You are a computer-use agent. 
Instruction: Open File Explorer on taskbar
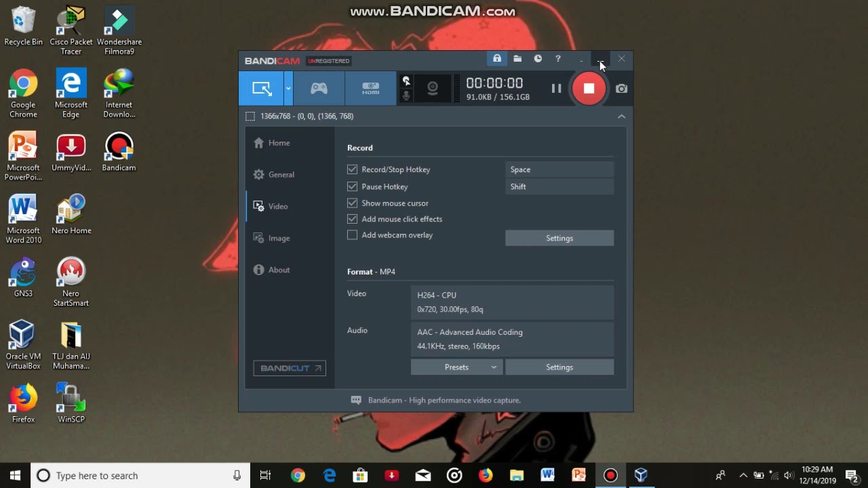point(517,475)
